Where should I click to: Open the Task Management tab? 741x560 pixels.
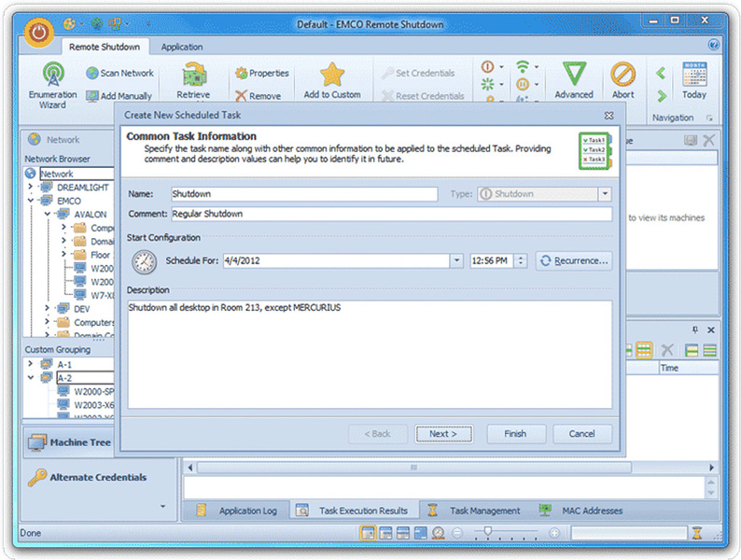474,511
